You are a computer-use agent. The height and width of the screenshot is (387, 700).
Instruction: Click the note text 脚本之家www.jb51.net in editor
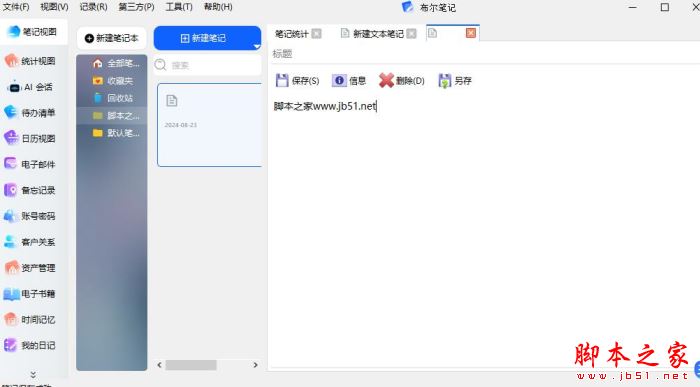[325, 106]
